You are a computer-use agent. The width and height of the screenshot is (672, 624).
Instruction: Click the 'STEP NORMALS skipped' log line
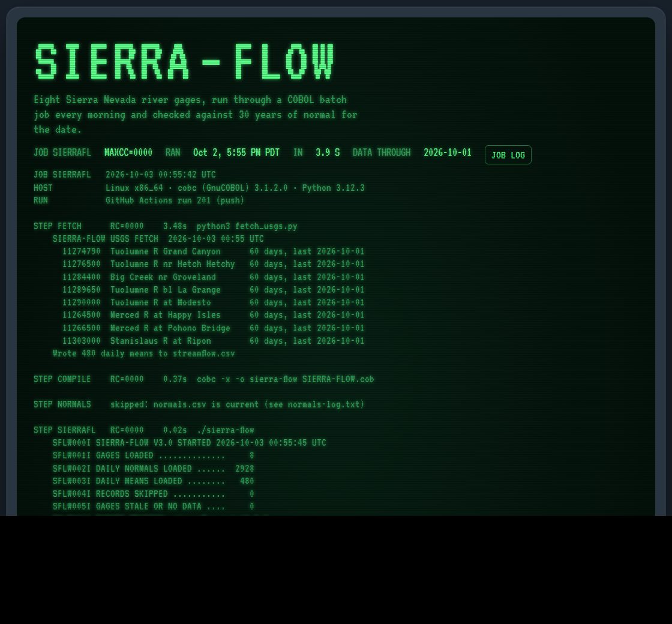tap(199, 404)
